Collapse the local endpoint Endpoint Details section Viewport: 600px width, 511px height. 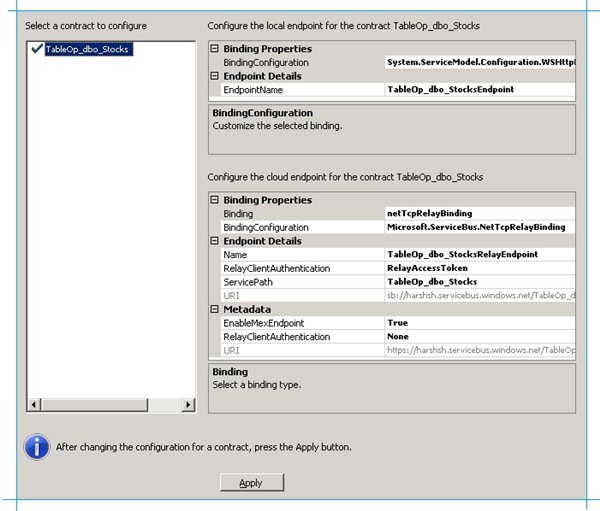point(214,76)
